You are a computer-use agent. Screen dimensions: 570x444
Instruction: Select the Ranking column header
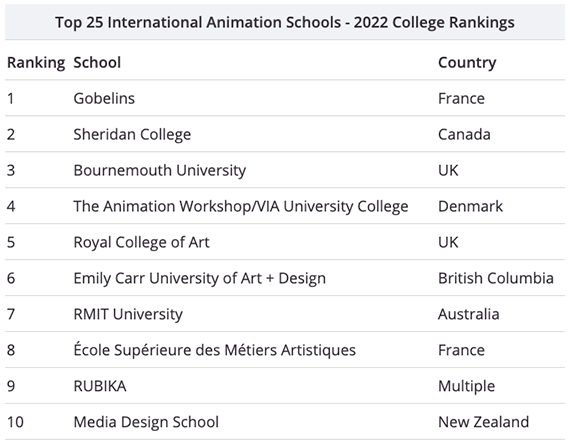[x=36, y=63]
